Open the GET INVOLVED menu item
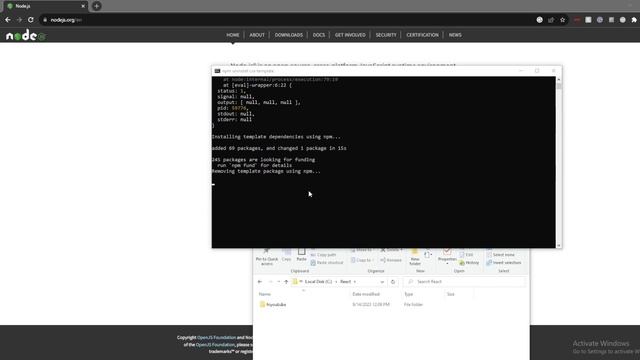Viewport: 640px width, 360px height. (350, 35)
